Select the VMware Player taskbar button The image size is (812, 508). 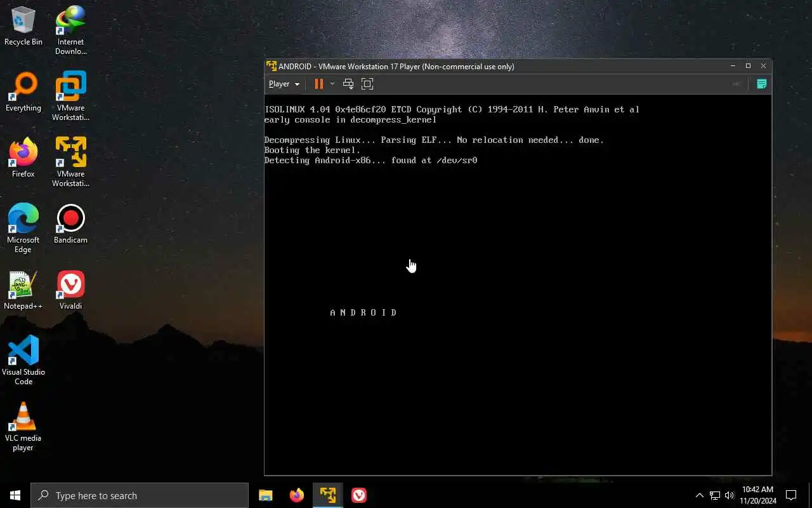click(x=327, y=495)
